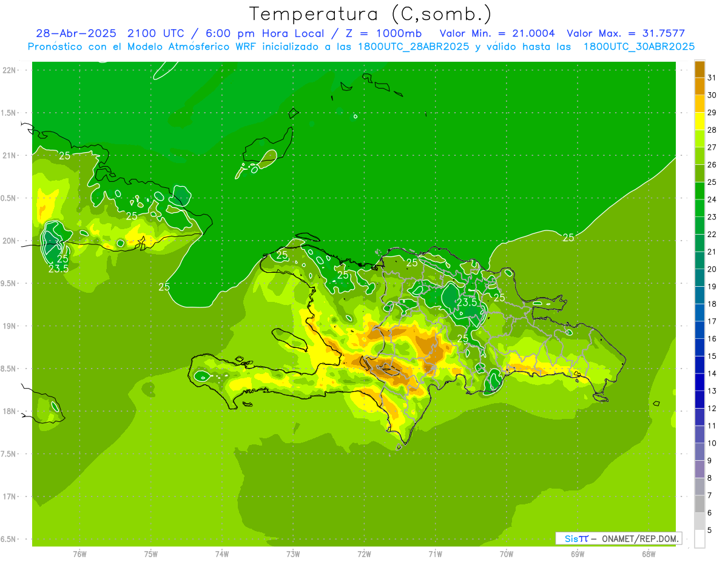Click the '27' colorbar label
728x562 pixels.
click(x=712, y=147)
